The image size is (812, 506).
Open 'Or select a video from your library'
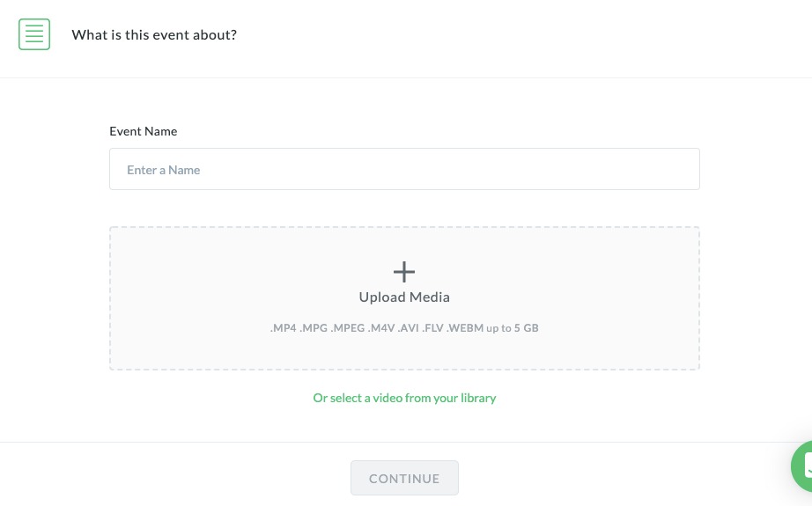404,398
